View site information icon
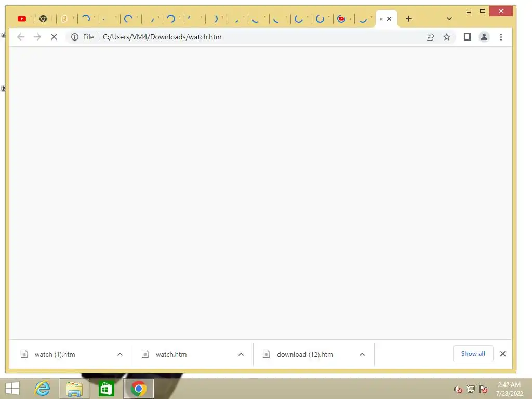This screenshot has width=532, height=399. 75,37
